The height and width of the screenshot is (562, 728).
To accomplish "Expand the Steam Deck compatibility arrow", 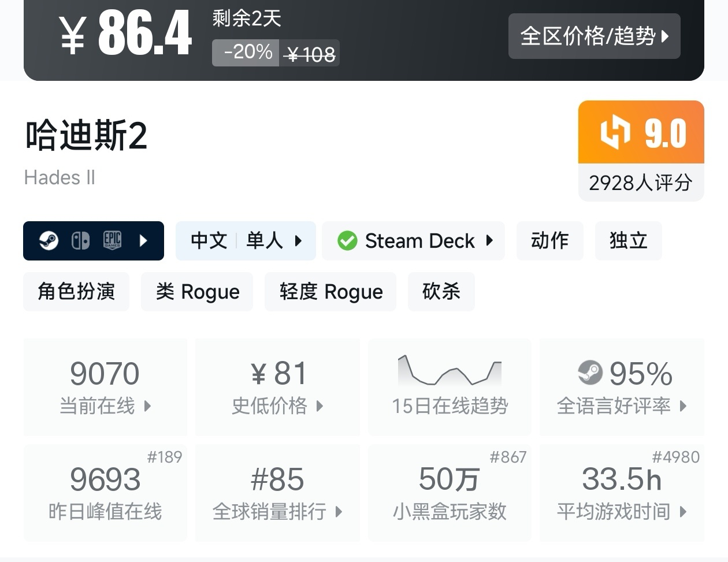I will [x=489, y=240].
